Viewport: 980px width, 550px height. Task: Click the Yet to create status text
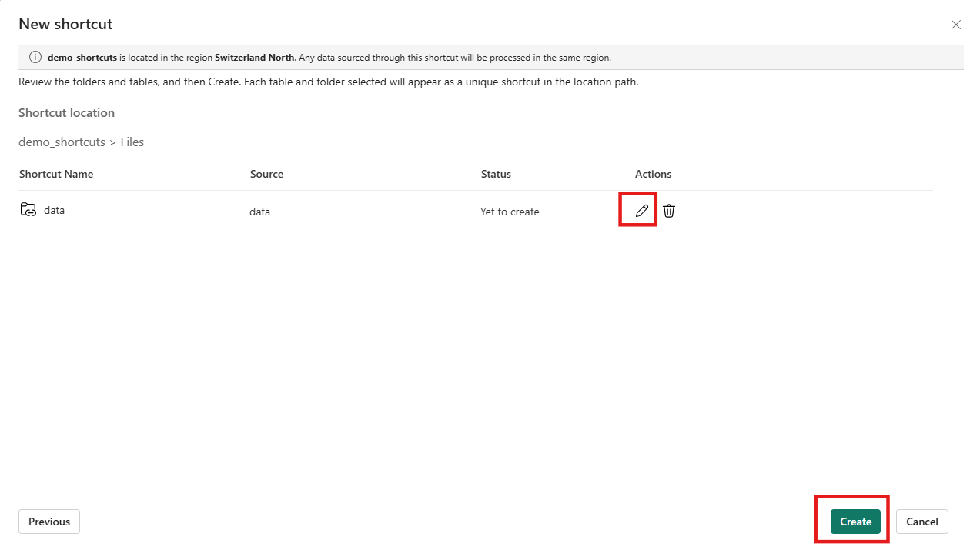click(510, 211)
